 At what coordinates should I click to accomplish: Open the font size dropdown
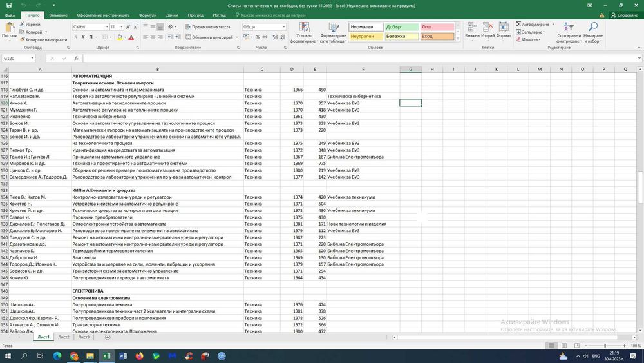tap(122, 26)
